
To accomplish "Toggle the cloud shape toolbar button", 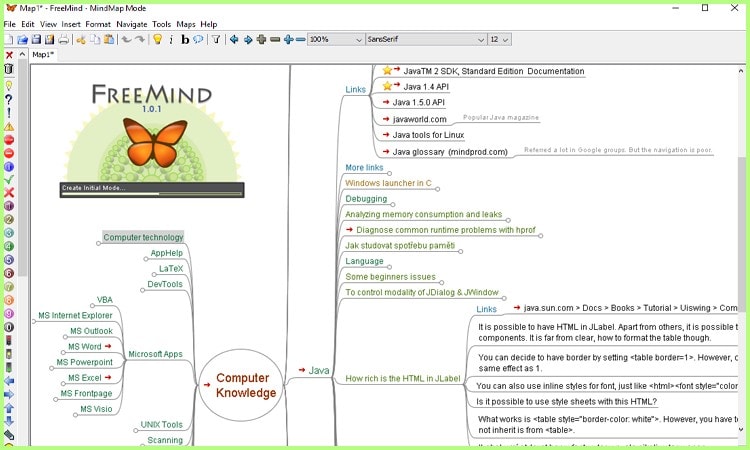I will pyautogui.click(x=198, y=39).
